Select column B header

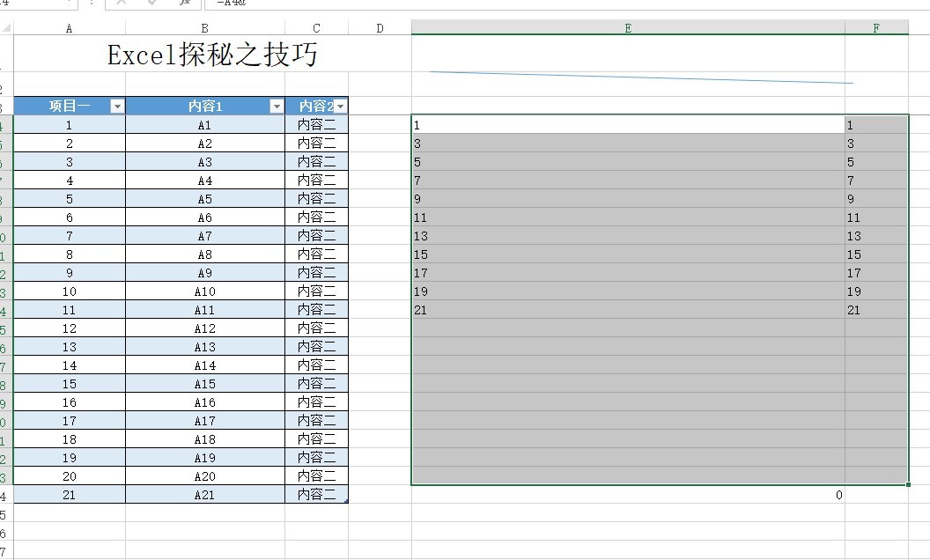(203, 27)
